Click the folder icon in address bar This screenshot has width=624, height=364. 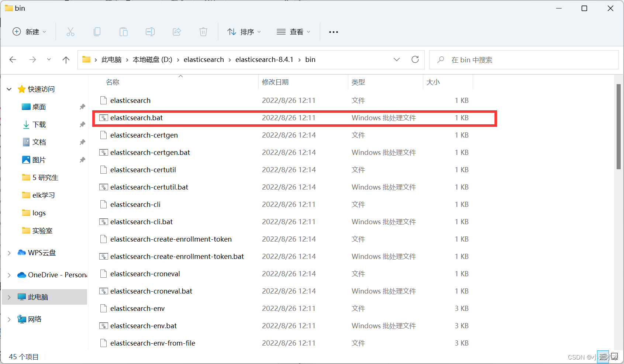pos(86,59)
